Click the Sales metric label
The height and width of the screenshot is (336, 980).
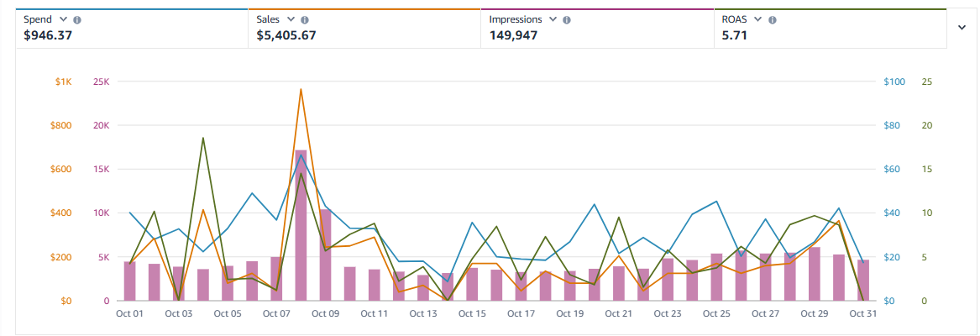268,19
